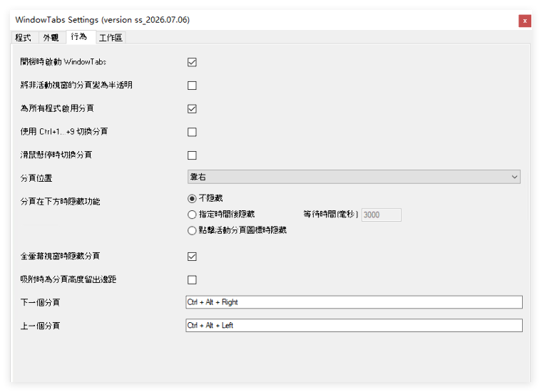542x392 pixels.
Task: Close the WindowTabs Settings window
Action: click(525, 21)
